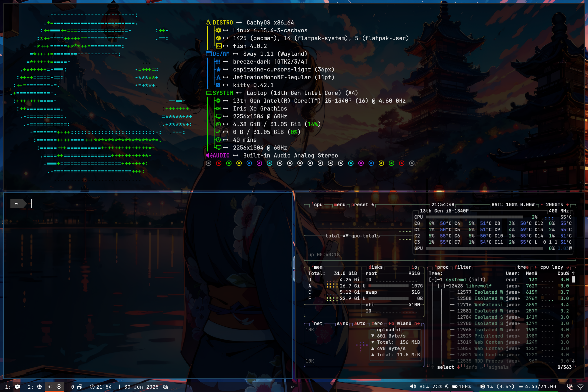Viewport: 588px width, 392px height.
Task: Click the select down arrow in proc box
Action: 458,367
